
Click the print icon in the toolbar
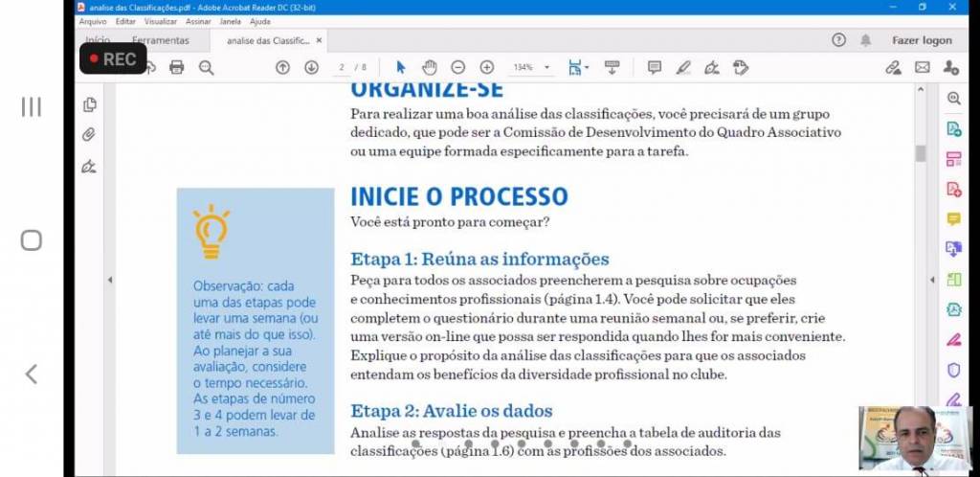[x=176, y=67]
